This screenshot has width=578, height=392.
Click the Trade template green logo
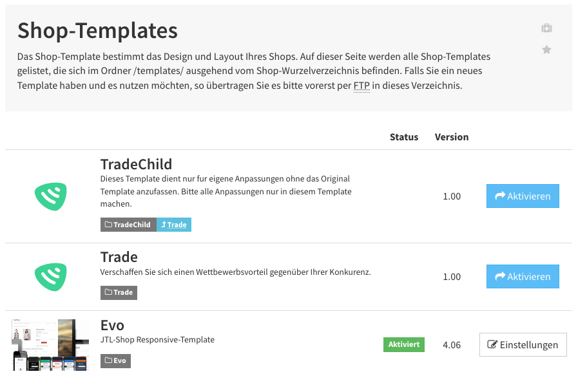[51, 277]
